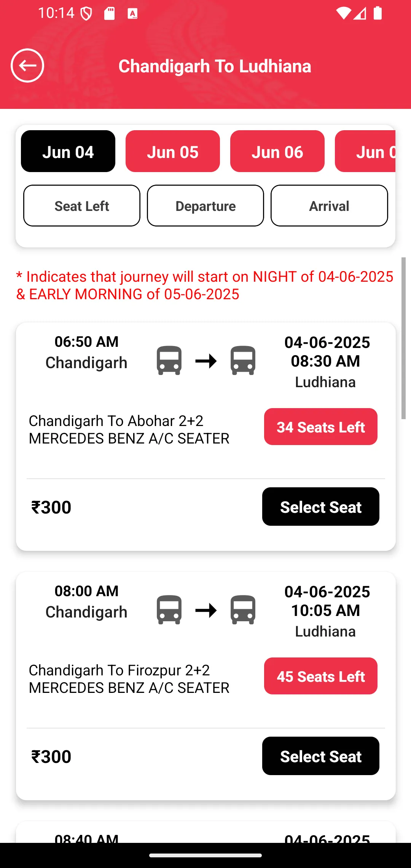
Task: Sort buses by Departure time
Action: point(205,206)
